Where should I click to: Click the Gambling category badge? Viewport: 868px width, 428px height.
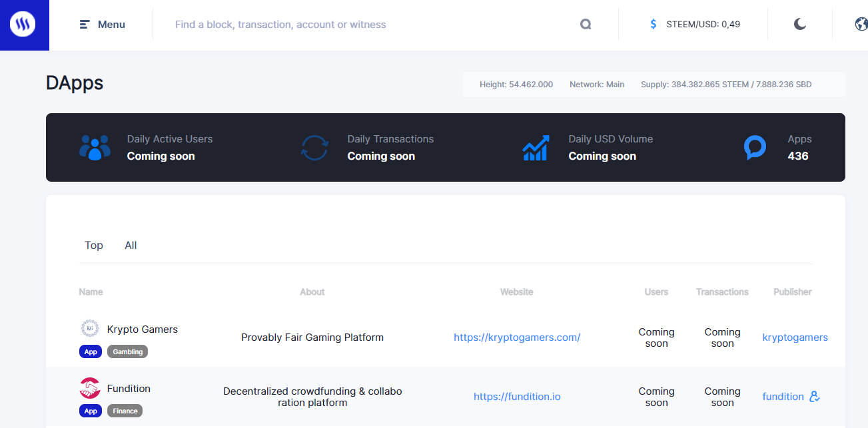coord(127,351)
